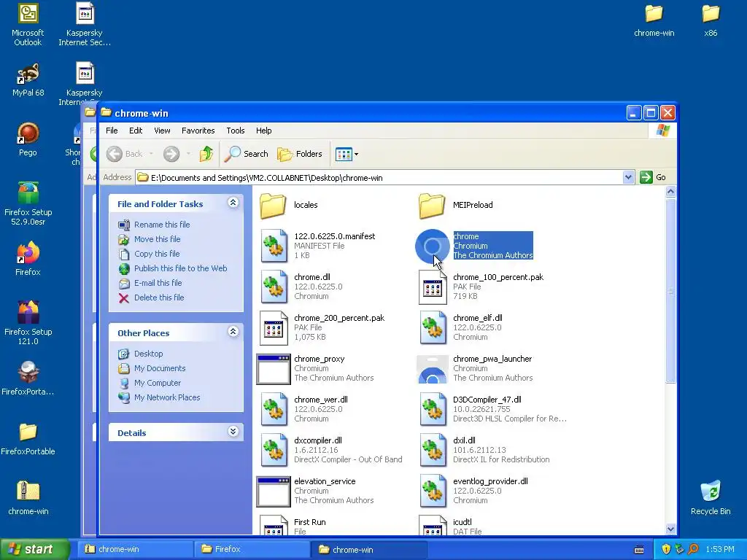
Task: Select the elevation_service application icon
Action: click(273, 491)
